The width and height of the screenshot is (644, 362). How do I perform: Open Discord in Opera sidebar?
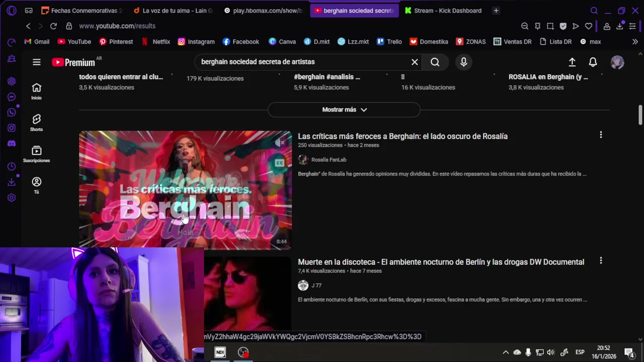coord(11,144)
